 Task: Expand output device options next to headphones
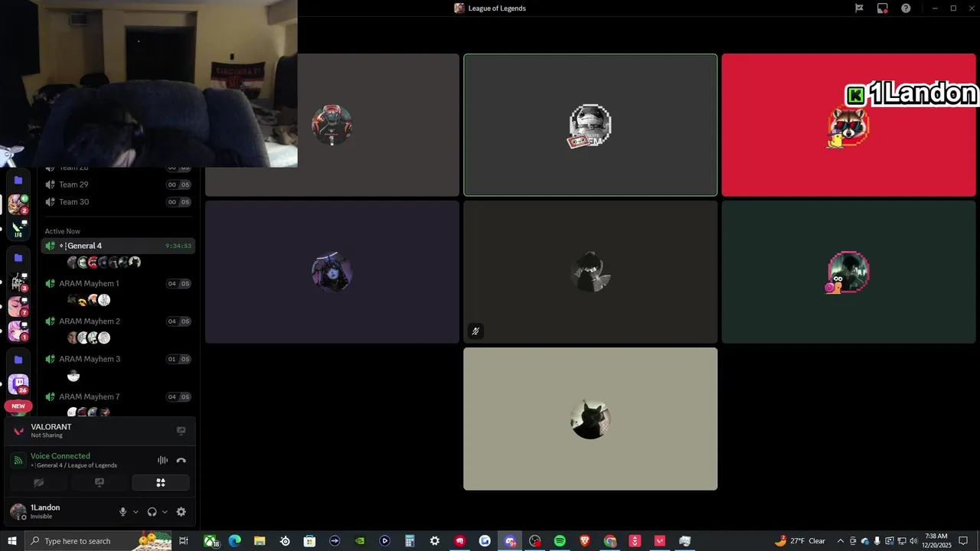pyautogui.click(x=165, y=512)
